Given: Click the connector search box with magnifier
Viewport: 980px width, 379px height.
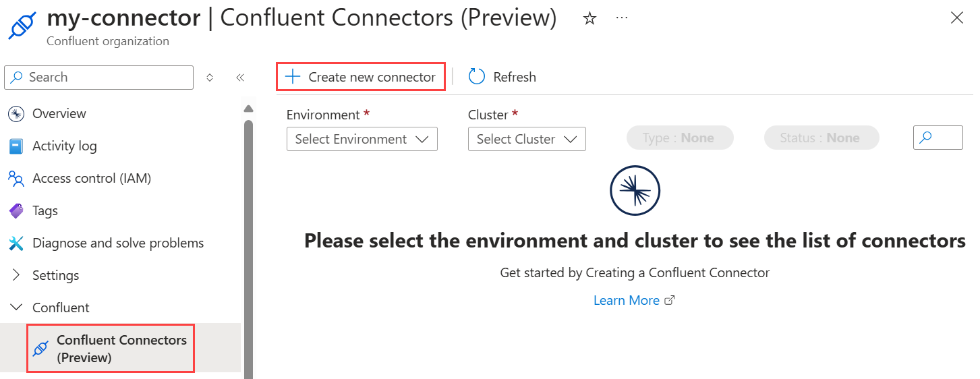Looking at the screenshot, I should click(938, 138).
